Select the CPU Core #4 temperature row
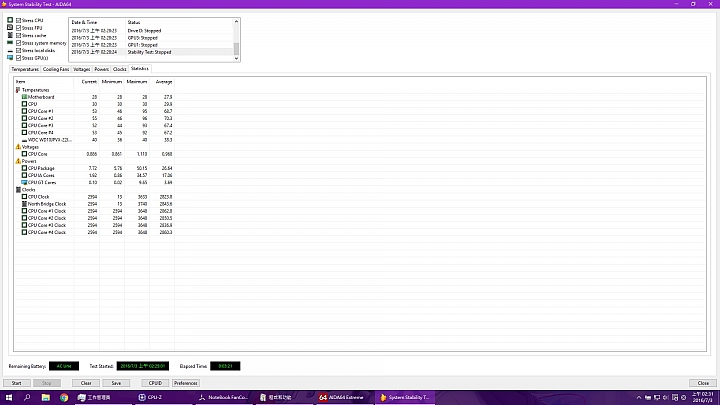This screenshot has width=720, height=405. [94, 133]
